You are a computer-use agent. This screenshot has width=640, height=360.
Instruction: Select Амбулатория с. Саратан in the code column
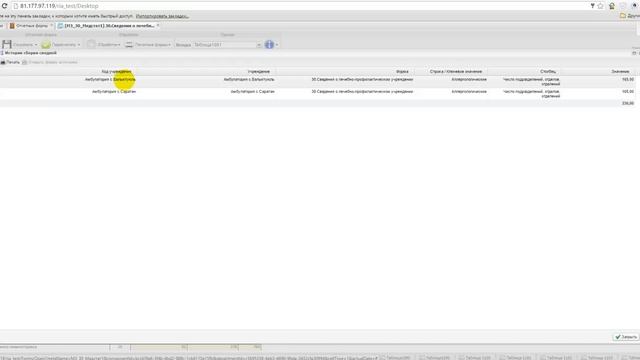114,91
